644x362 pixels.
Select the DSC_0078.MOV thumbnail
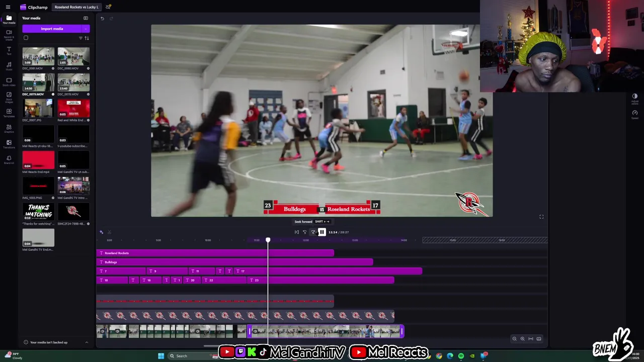(x=73, y=82)
